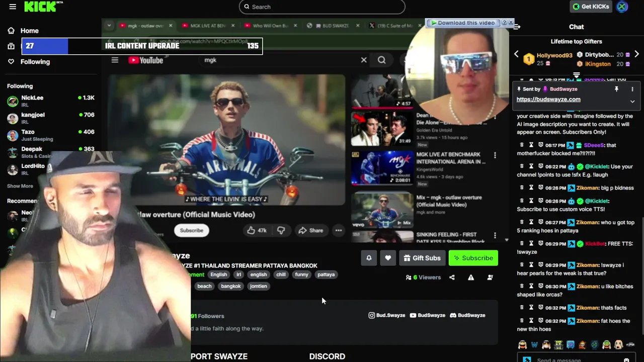Viewport: 644px width, 362px height.
Task: Open 'MGK LIVE AT BENCHMARK' recommended video thumbnail
Action: pos(382,168)
